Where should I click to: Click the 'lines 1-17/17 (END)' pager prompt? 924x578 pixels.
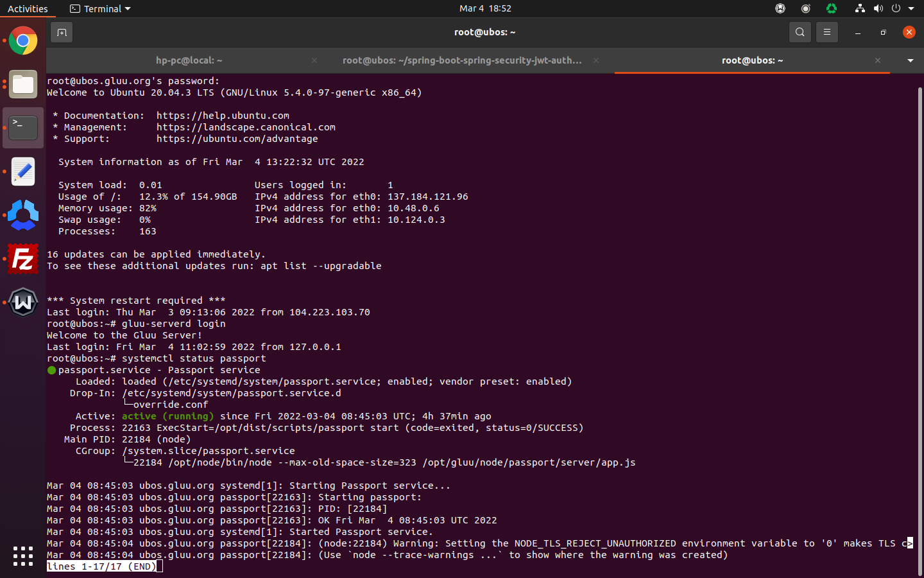click(x=101, y=566)
